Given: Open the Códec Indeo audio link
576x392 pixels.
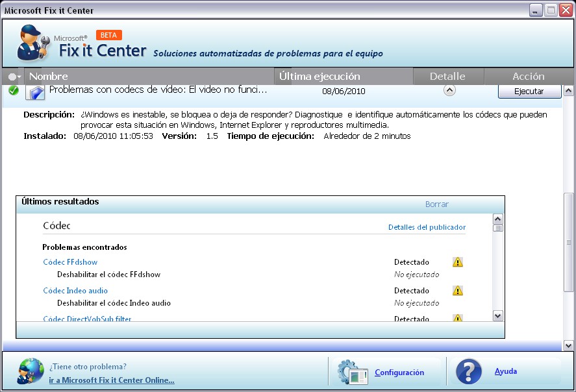Looking at the screenshot, I should (75, 291).
